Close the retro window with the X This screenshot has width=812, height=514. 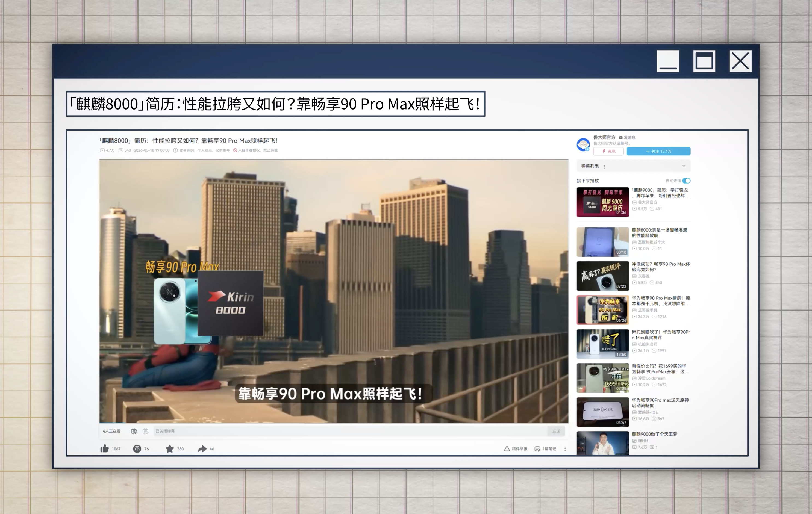point(740,61)
